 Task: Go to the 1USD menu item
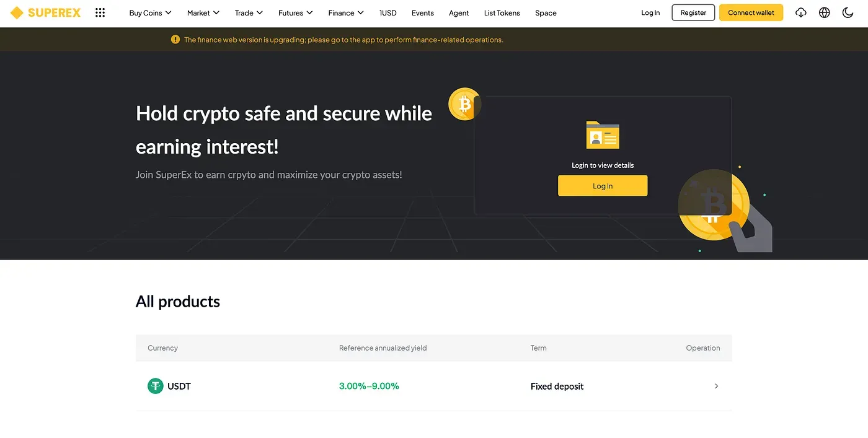click(388, 12)
